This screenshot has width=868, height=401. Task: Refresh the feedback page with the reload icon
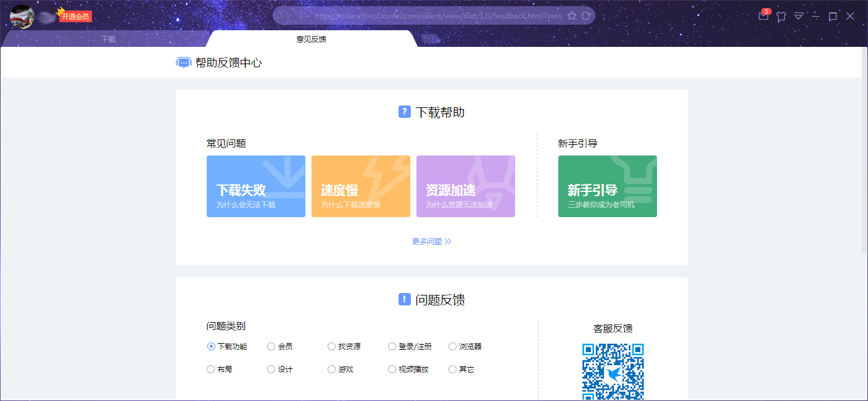click(585, 16)
